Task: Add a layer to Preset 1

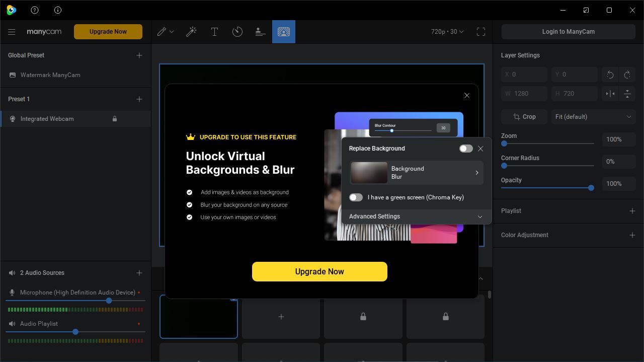Action: pyautogui.click(x=139, y=99)
